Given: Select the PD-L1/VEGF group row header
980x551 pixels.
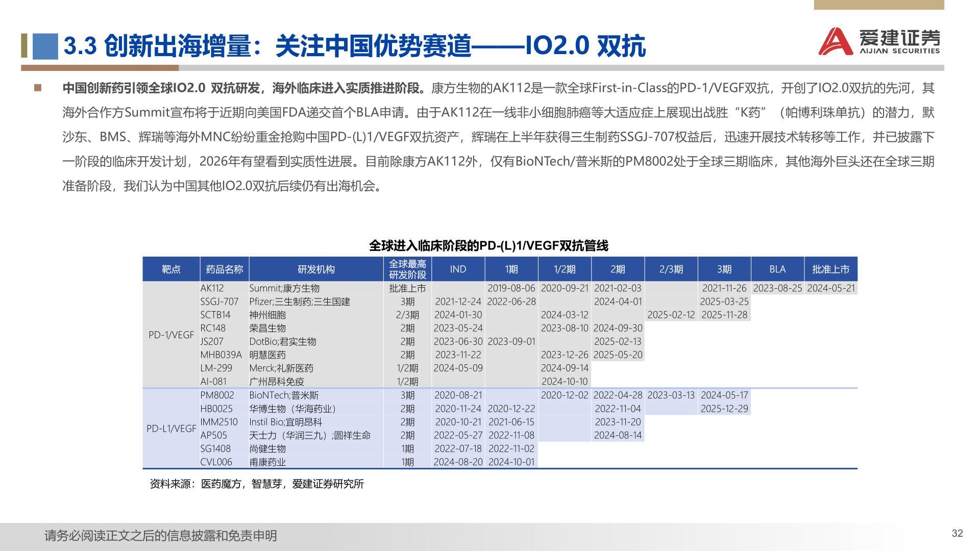Looking at the screenshot, I should [x=171, y=429].
